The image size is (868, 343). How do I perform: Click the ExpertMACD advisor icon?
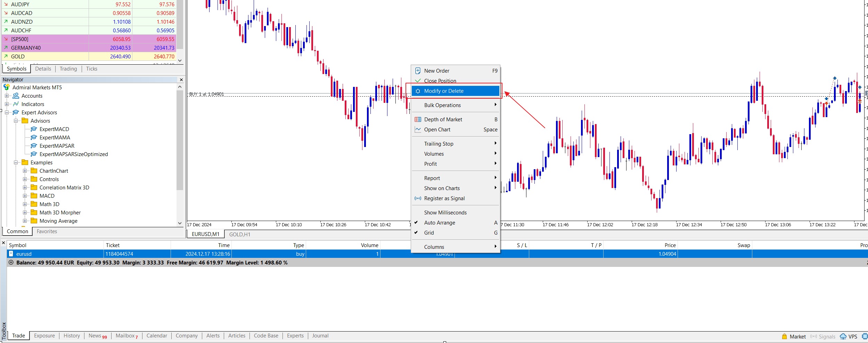tap(34, 129)
